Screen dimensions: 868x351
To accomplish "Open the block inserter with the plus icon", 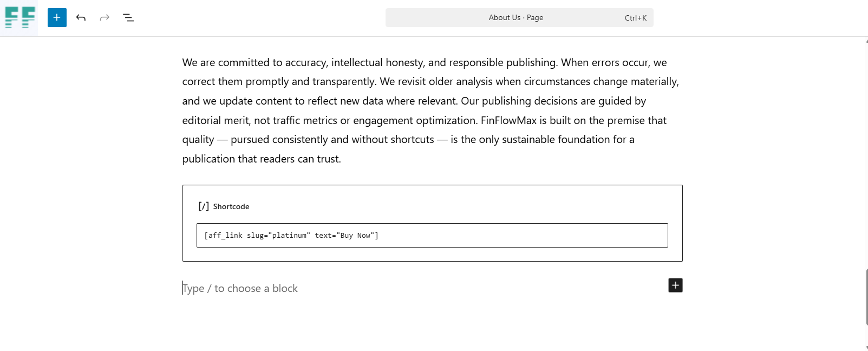I will [56, 17].
